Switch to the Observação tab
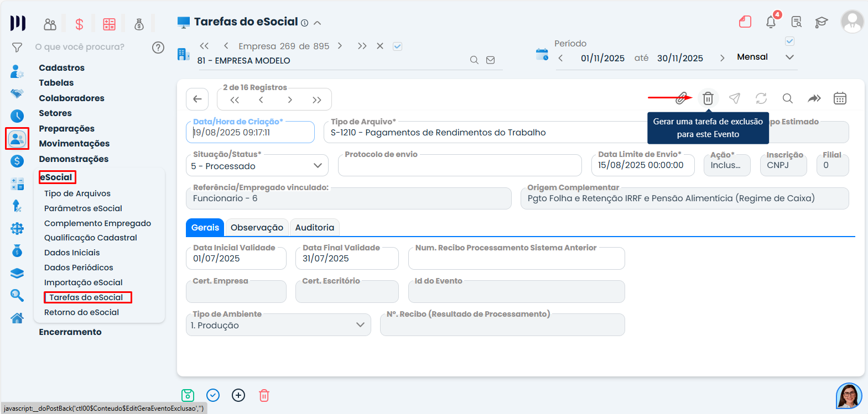Viewport: 868px width, 414px height. coord(257,227)
